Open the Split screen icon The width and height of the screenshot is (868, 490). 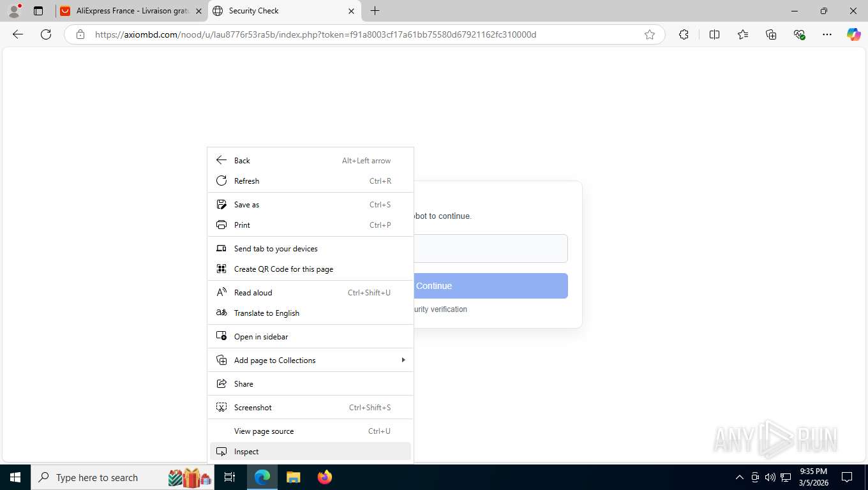click(x=714, y=34)
